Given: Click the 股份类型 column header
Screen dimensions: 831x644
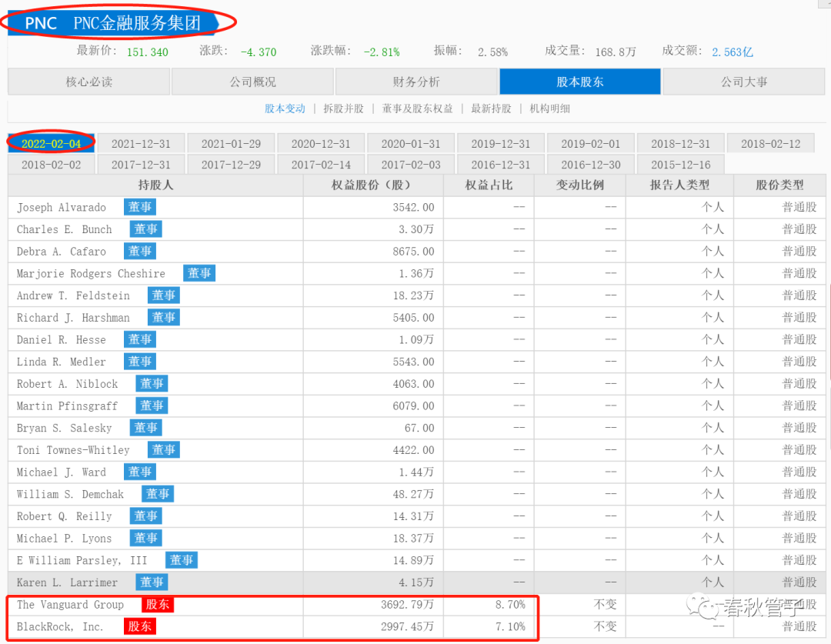Looking at the screenshot, I should point(779,185).
